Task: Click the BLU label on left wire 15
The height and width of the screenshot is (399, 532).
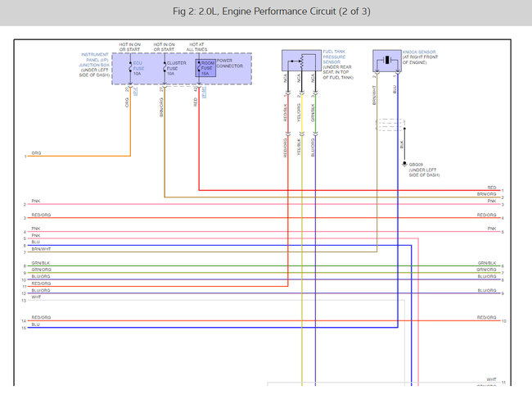Action: (36, 324)
